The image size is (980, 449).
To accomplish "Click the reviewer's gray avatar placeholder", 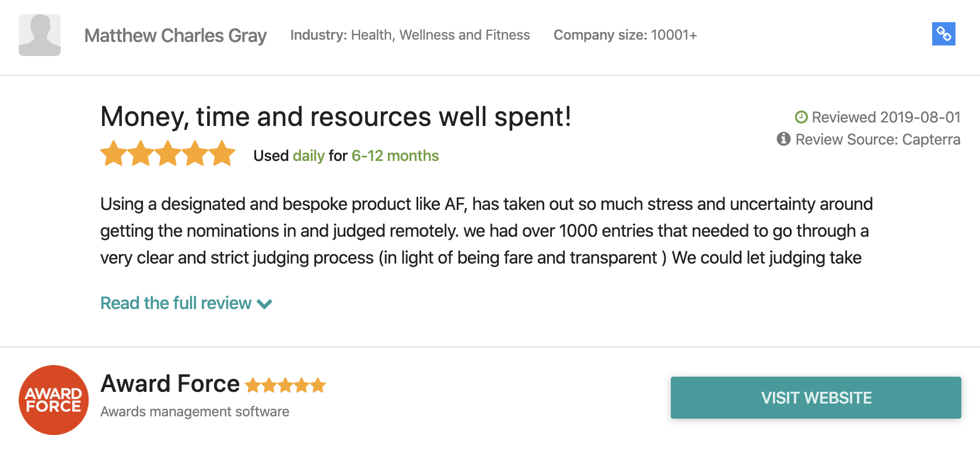I will 40,35.
